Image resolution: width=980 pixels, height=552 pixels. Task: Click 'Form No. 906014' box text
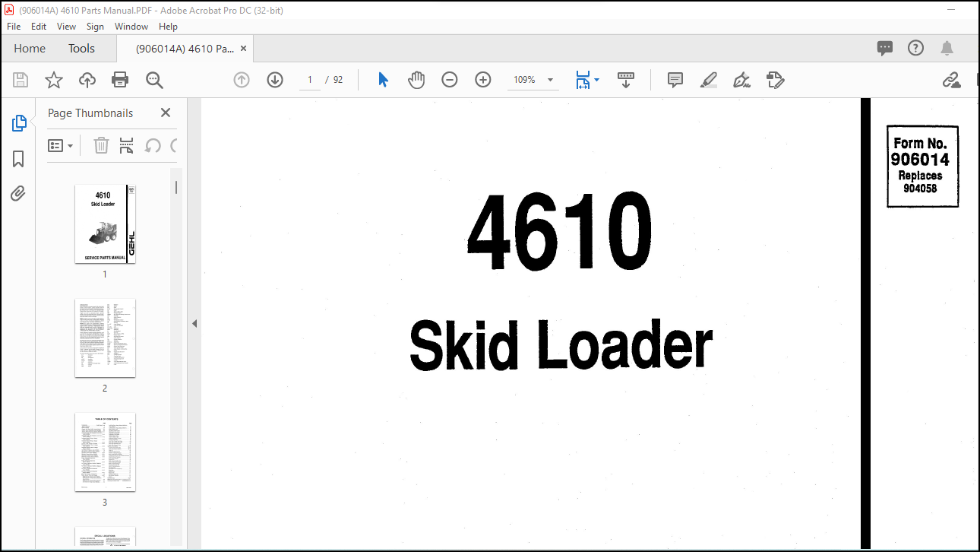921,151
